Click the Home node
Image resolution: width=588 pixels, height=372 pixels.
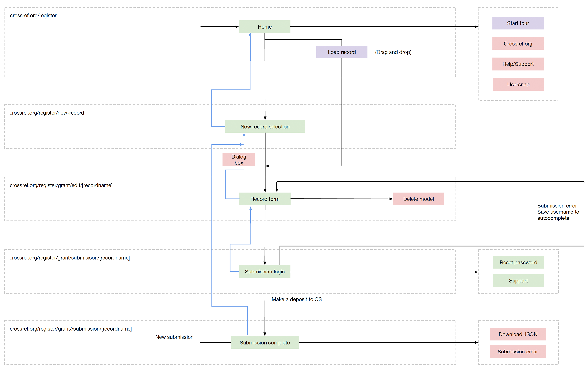pos(264,27)
